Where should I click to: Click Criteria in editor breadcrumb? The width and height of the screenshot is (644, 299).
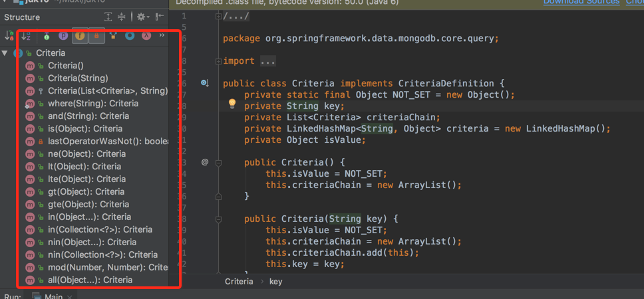(239, 282)
